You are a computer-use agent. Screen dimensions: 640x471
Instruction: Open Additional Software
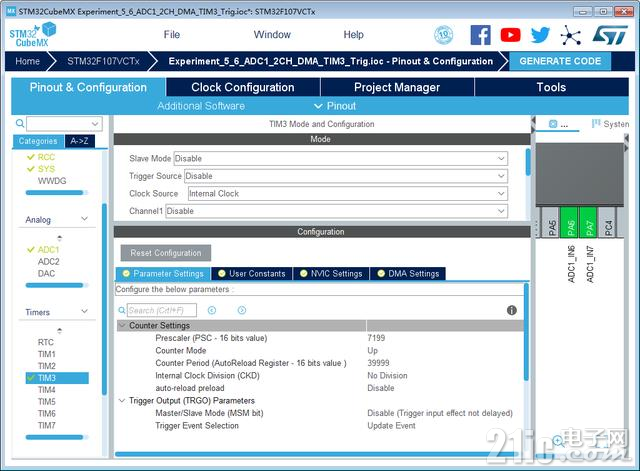pos(201,106)
